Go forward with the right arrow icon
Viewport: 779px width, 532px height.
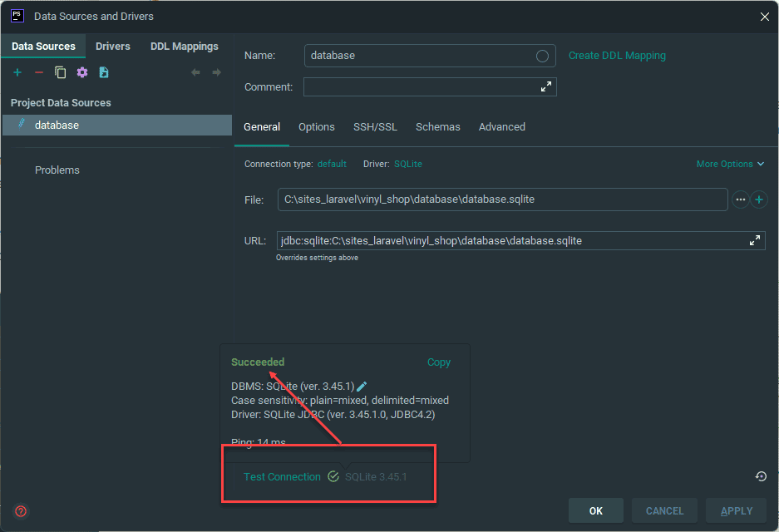coord(217,72)
